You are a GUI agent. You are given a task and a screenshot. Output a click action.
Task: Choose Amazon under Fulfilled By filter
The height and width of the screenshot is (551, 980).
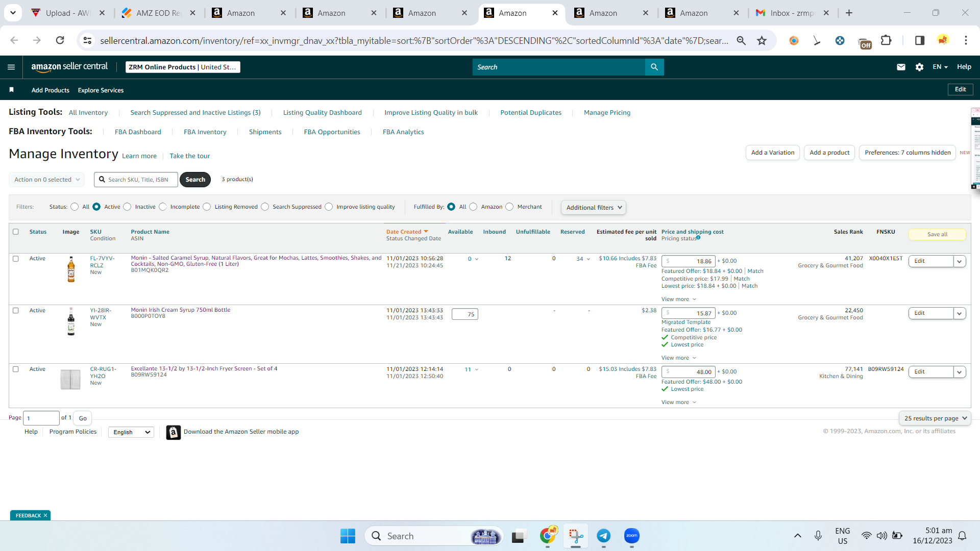473,207
